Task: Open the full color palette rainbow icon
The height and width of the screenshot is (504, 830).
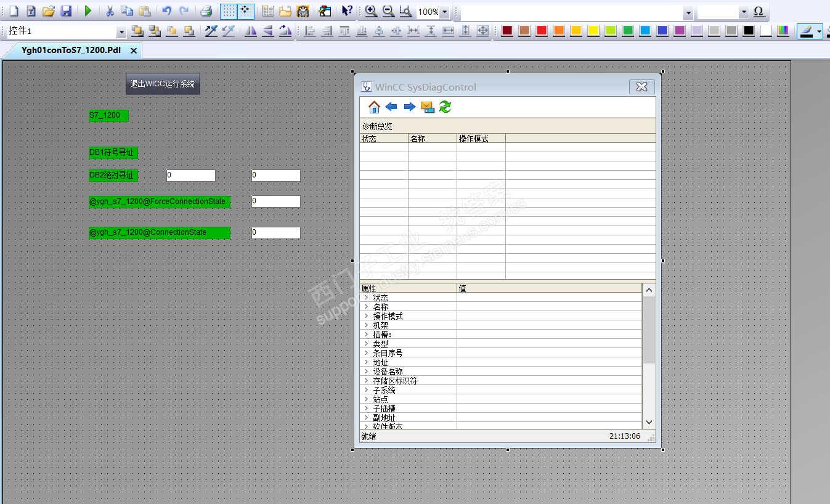Action: (783, 31)
